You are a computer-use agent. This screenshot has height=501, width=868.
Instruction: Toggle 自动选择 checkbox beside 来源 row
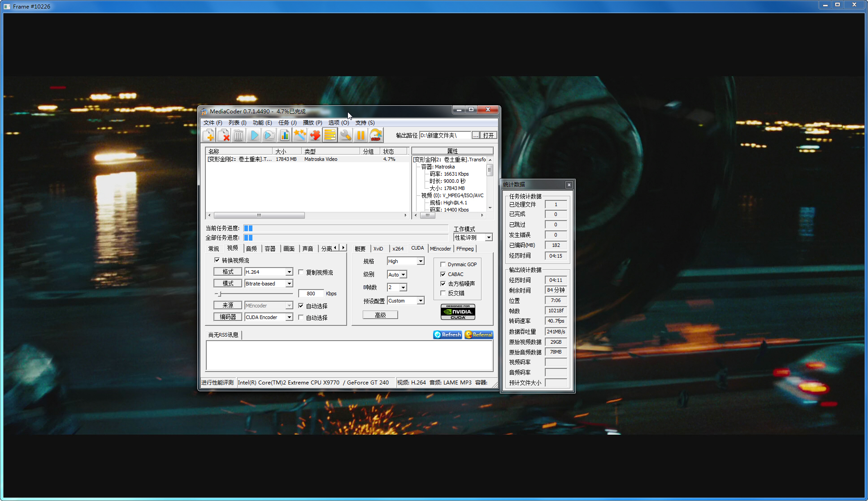(x=301, y=306)
